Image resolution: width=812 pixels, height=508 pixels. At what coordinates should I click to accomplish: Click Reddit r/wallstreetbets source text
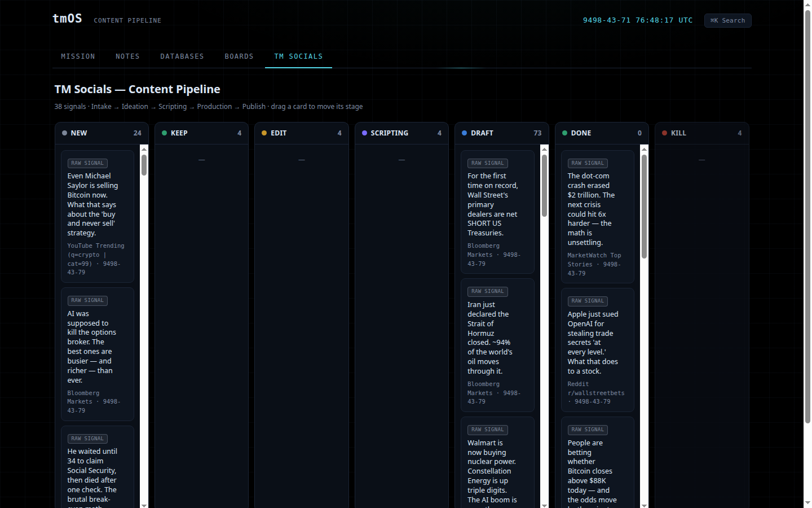596,393
